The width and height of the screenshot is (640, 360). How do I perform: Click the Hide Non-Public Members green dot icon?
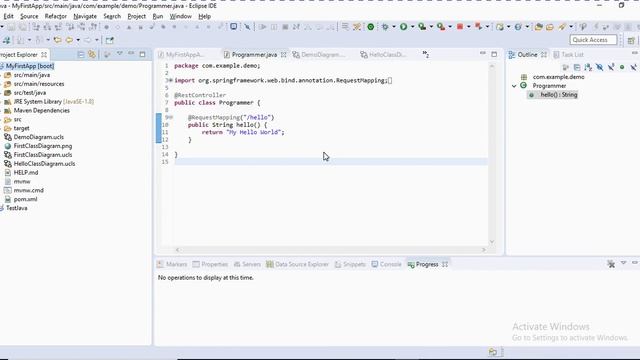tap(622, 67)
